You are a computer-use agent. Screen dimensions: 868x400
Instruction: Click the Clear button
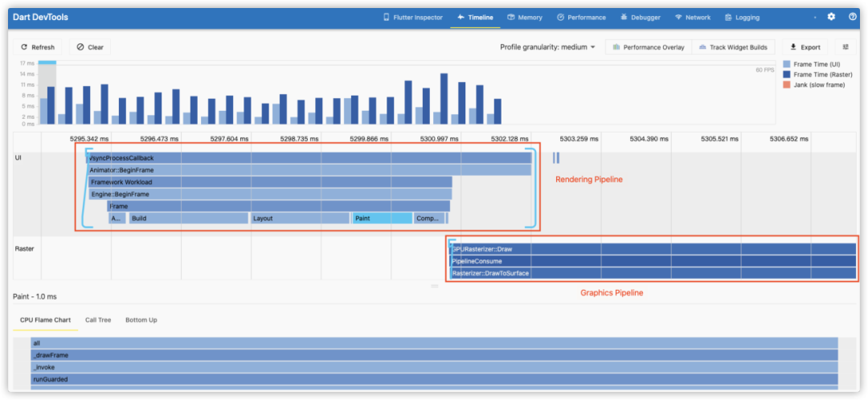[x=90, y=47]
